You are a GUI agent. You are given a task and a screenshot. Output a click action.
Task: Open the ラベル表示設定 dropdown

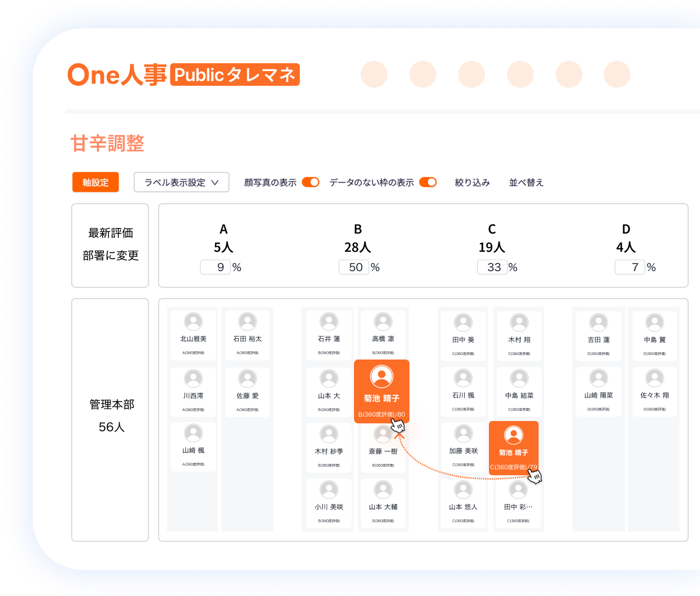pos(181,182)
